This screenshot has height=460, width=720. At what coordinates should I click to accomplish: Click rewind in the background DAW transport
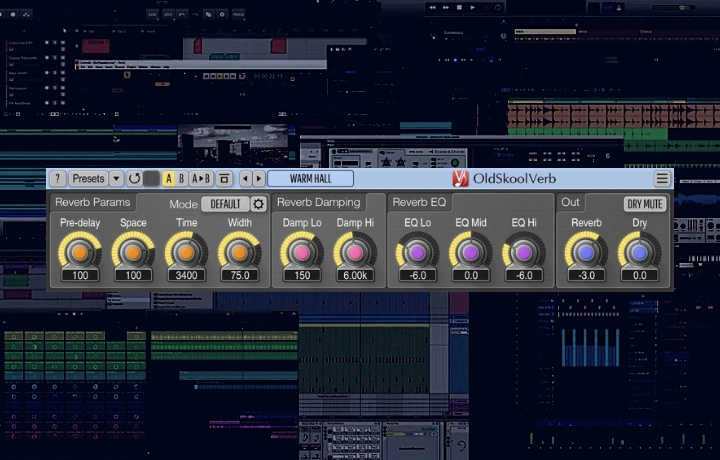pos(433,7)
